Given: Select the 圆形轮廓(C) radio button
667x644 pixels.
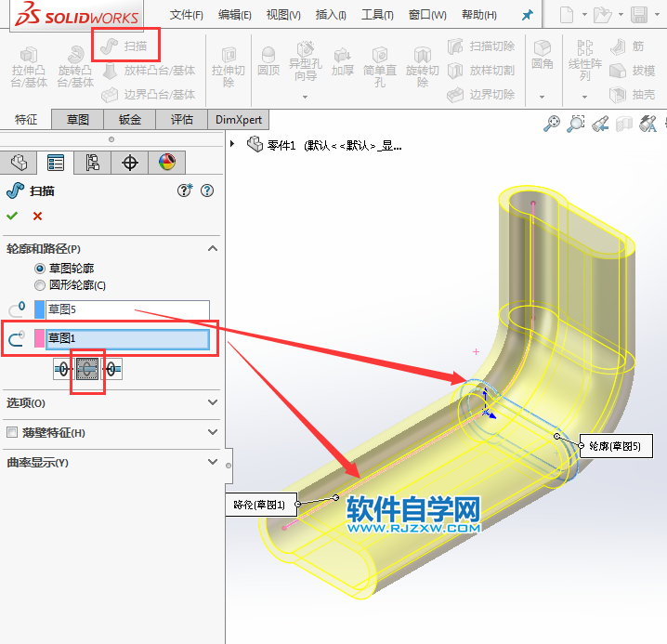Looking at the screenshot, I should pos(40,285).
